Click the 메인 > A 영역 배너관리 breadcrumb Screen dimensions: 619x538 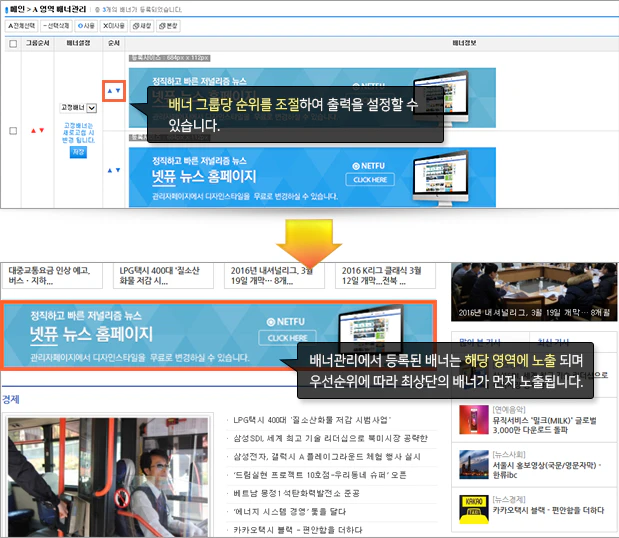coord(48,9)
